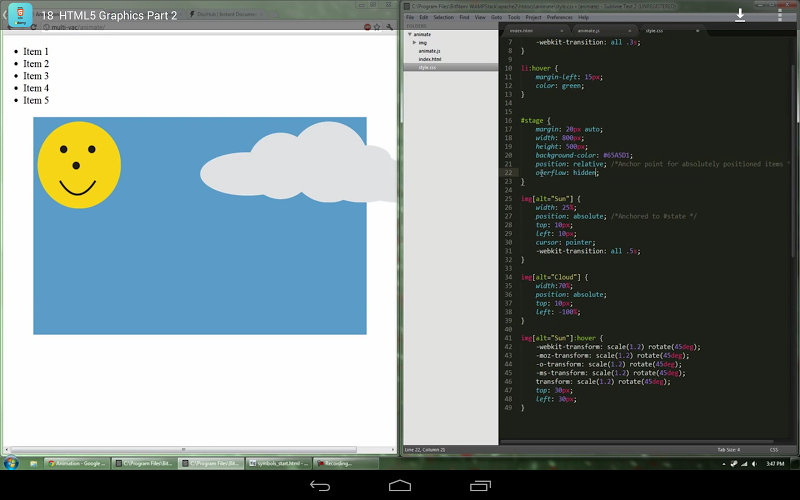
Task: Click the download arrow icon
Action: pos(740,15)
